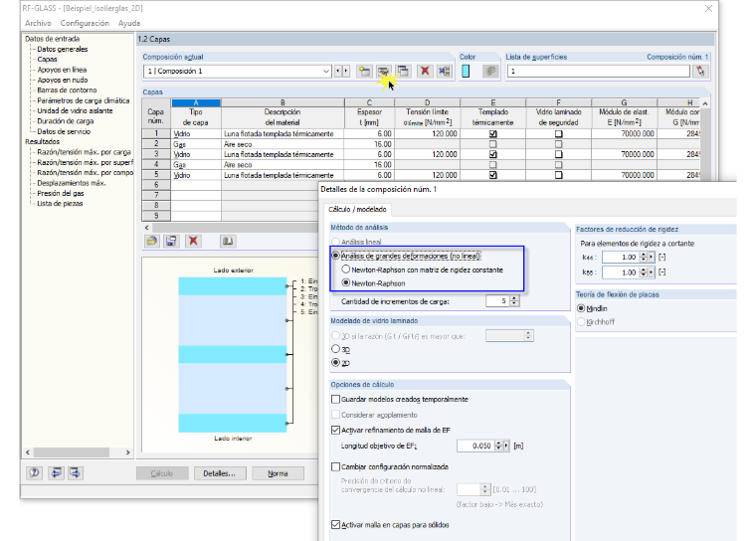Toggle Activar refinamiento de malla de EF

335,430
